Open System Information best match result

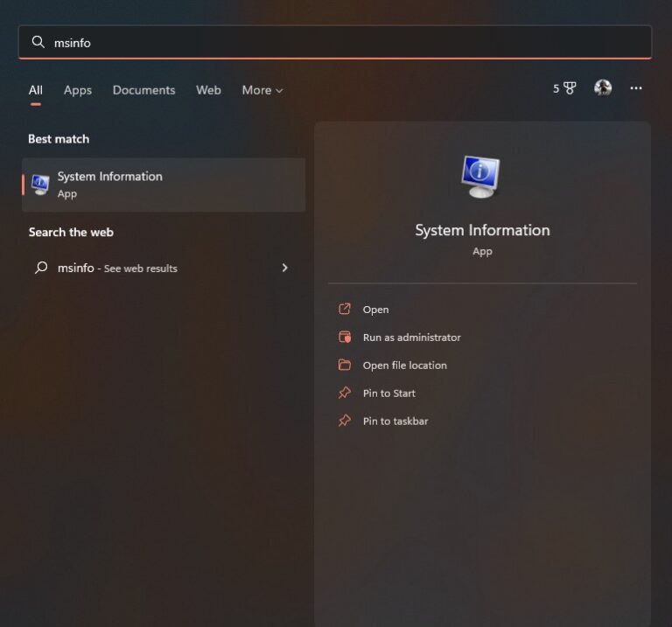[x=164, y=185]
